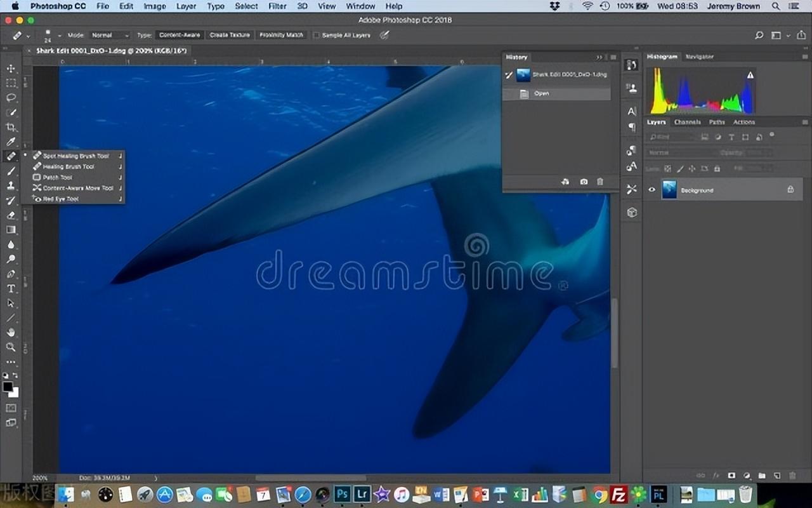Select the Clone Stamp tool
The width and height of the screenshot is (812, 508).
click(x=11, y=185)
